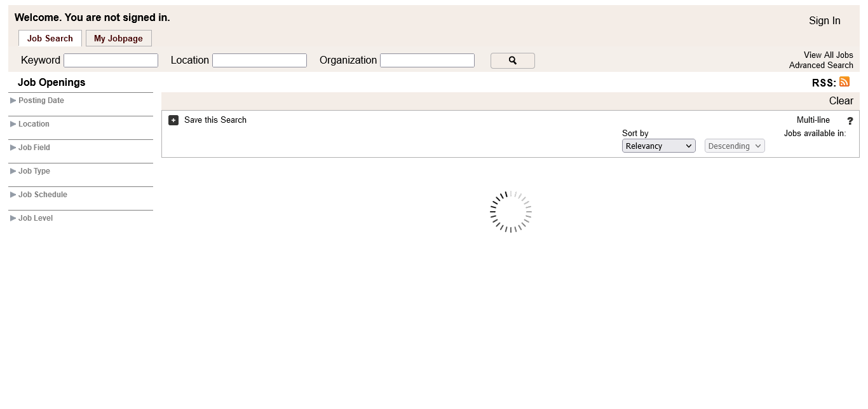
Task: Focus the Organization text field
Action: tap(427, 60)
